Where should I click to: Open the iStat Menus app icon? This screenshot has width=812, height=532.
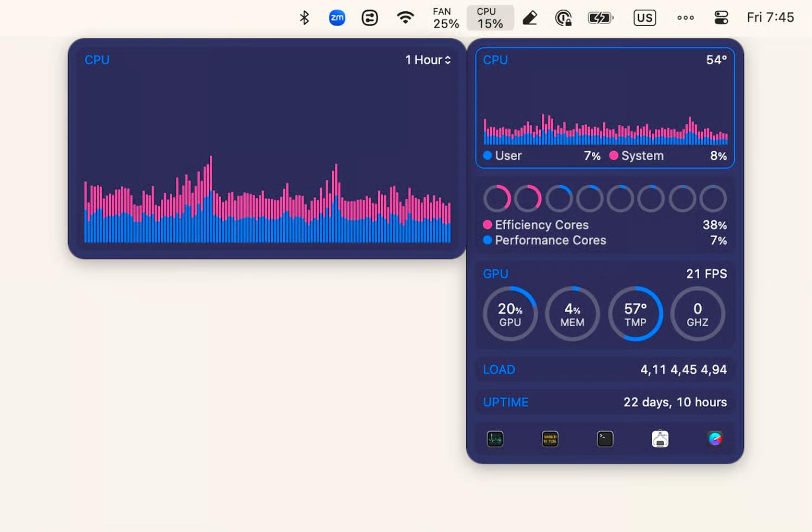[715, 439]
